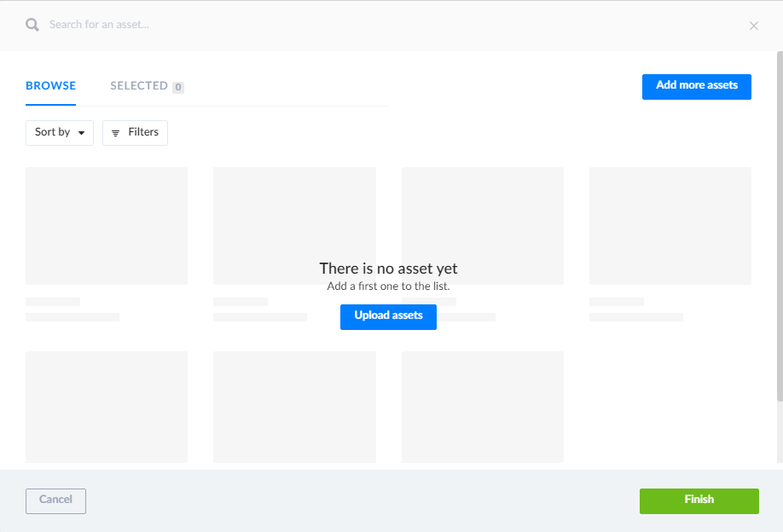The height and width of the screenshot is (532, 783).
Task: Expand the Filters options
Action: [135, 132]
